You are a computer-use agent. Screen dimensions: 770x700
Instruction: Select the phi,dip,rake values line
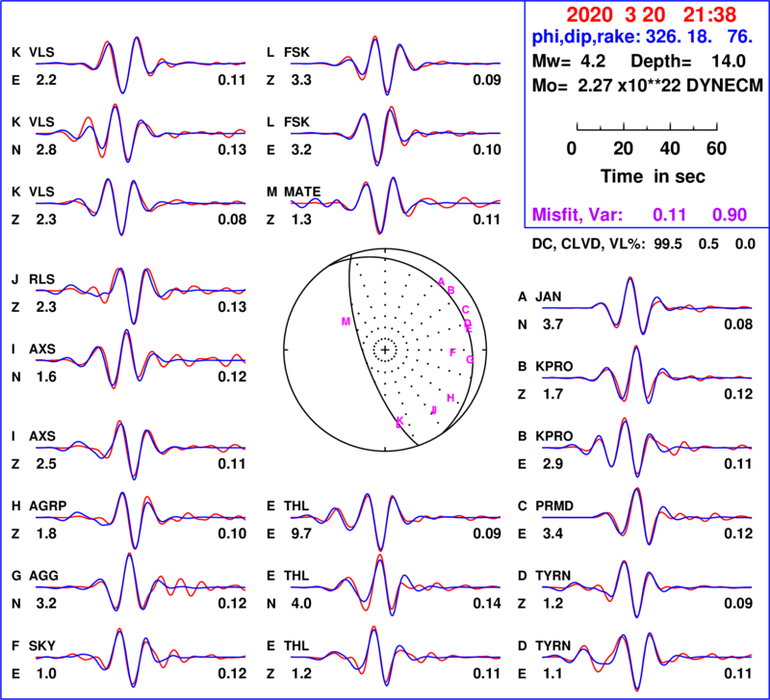point(642,37)
